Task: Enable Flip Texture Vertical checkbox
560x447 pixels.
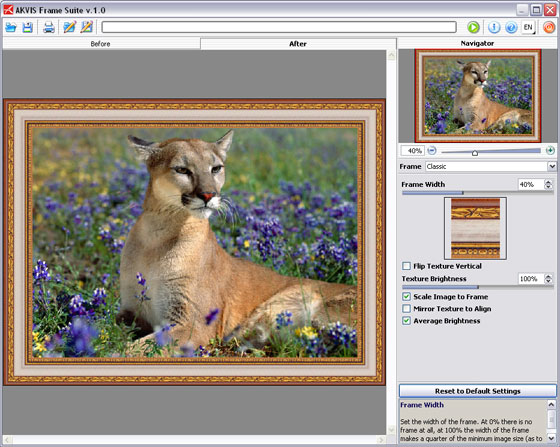Action: (x=406, y=266)
